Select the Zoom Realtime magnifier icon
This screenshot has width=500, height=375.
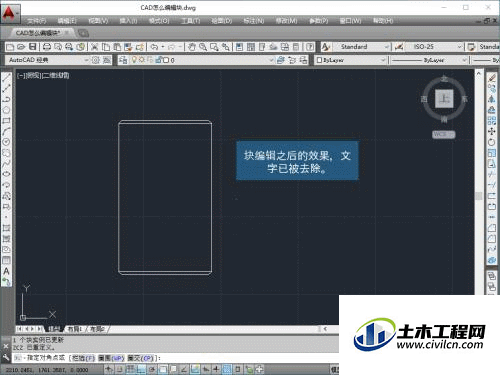click(x=203, y=47)
